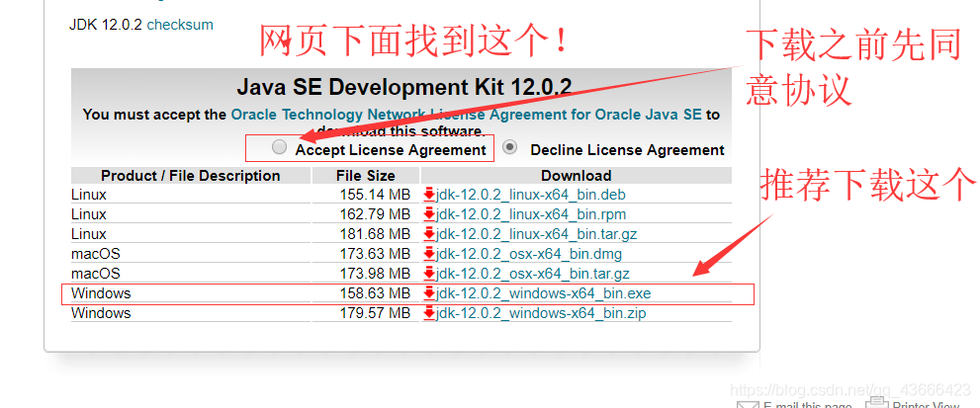Click the macOS label in the 173.63 MB row
The height and width of the screenshot is (408, 980).
(x=96, y=254)
